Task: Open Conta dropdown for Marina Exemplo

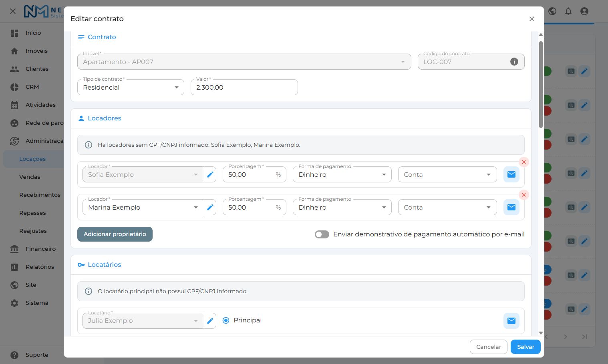Action: coord(447,207)
